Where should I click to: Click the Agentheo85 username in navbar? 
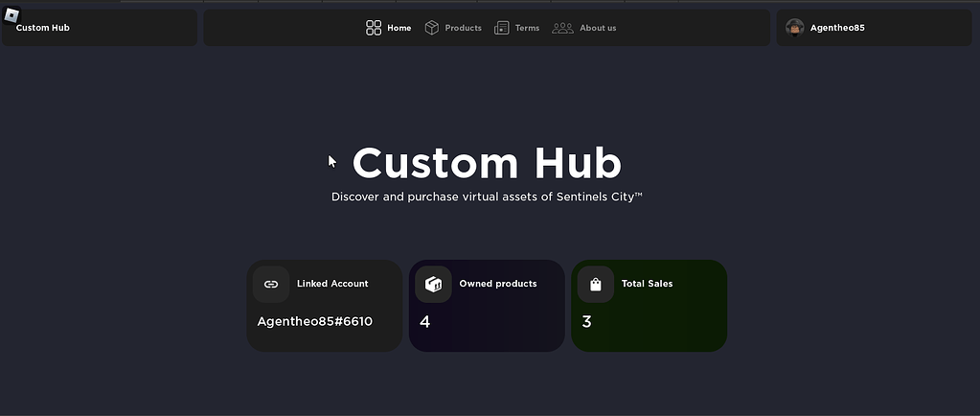(x=837, y=28)
